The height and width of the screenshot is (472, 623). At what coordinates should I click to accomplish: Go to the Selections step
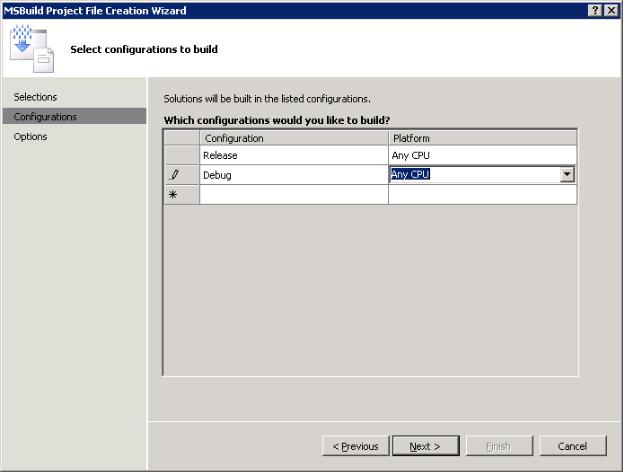pos(35,97)
